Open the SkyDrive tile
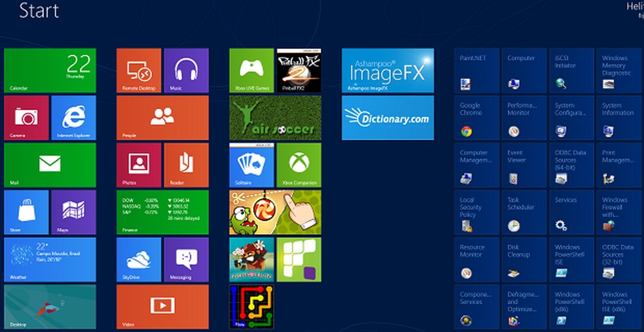 click(139, 259)
